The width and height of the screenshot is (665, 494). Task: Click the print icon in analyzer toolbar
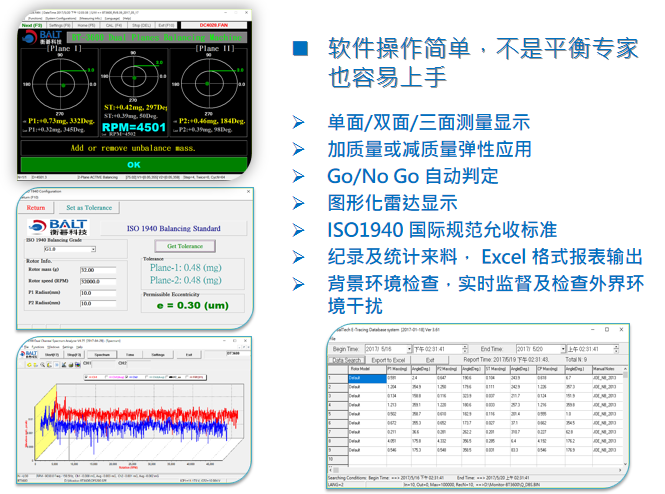tap(71, 365)
